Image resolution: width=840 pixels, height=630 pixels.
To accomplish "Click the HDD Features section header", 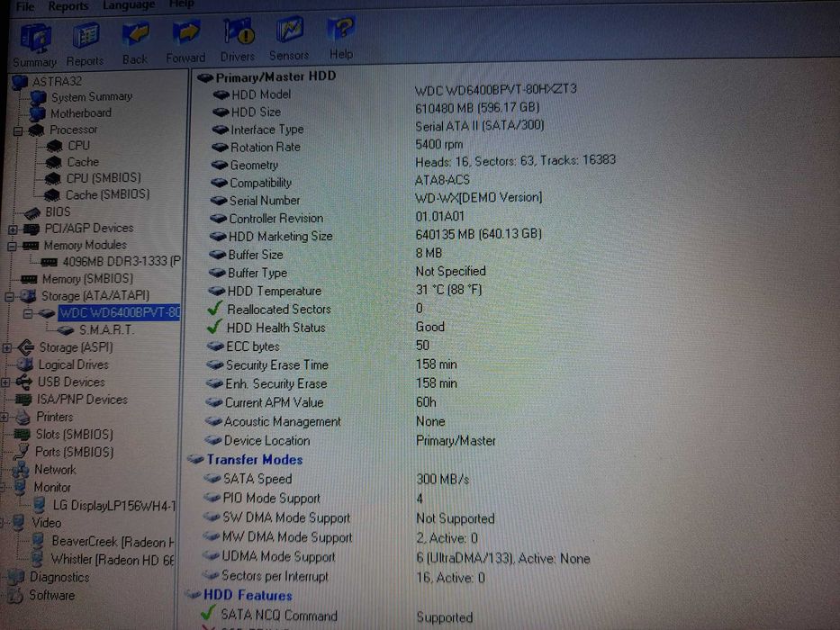I will tap(248, 596).
